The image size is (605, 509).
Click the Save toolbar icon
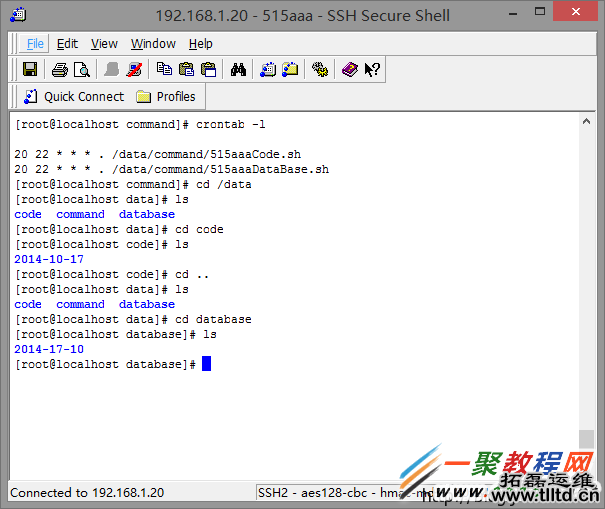(30, 69)
